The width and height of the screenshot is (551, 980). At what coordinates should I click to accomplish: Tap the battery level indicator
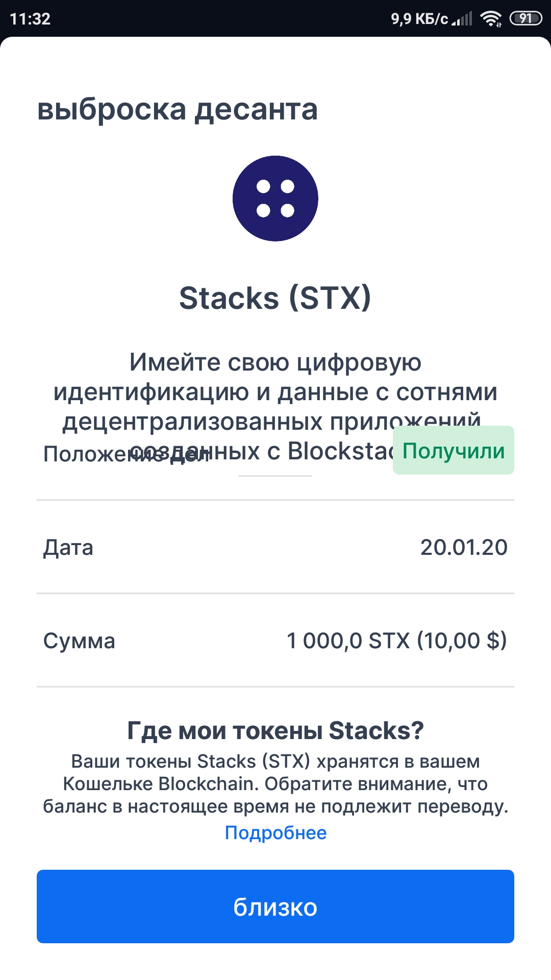coord(525,19)
